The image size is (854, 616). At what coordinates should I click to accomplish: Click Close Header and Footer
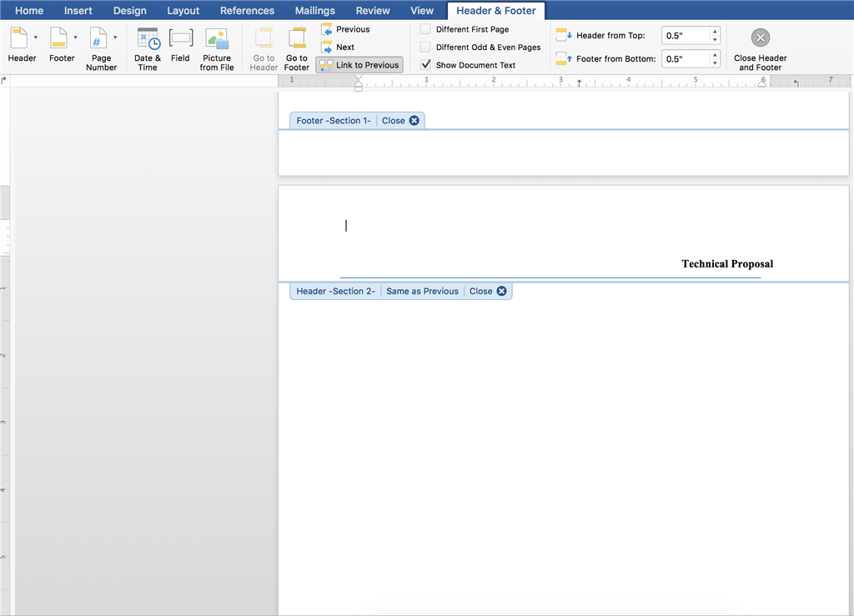[x=761, y=49]
